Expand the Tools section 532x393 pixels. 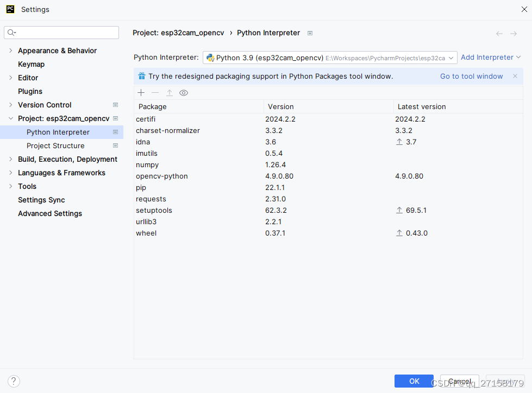point(10,186)
